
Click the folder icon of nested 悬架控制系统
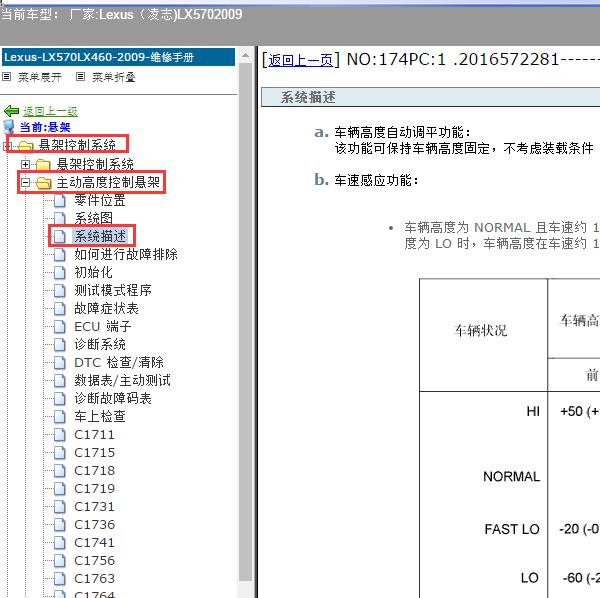pos(43,165)
